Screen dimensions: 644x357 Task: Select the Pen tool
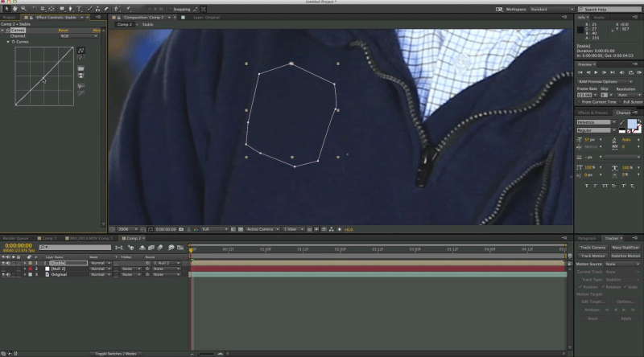pos(70,9)
